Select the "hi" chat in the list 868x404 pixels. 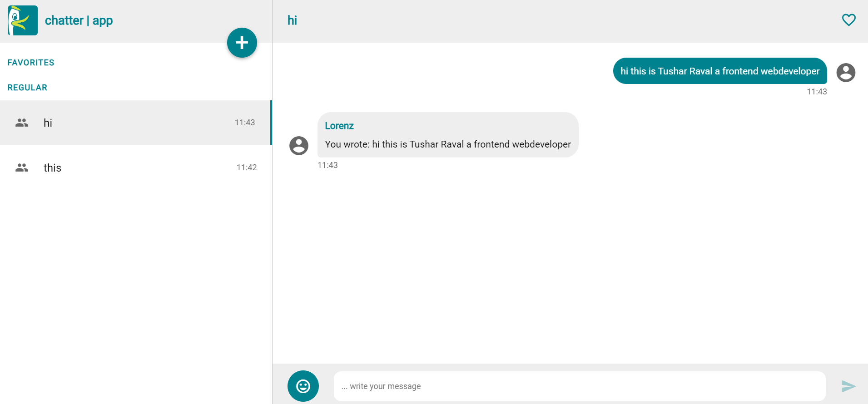click(x=135, y=123)
